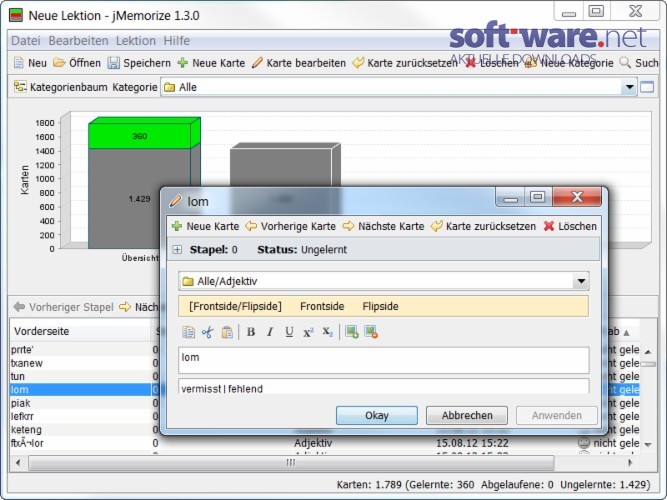Click the horizontal scrollbar left arrow
The image size is (667, 500).
[18, 463]
